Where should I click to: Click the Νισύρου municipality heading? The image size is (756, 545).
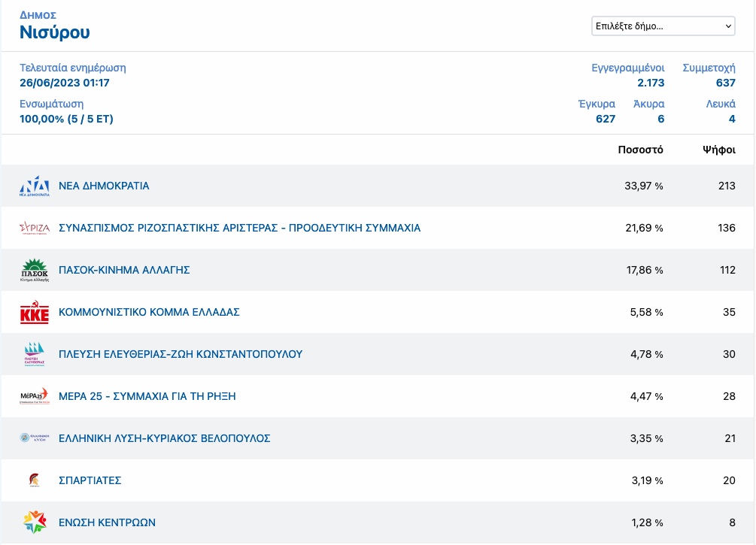click(x=54, y=32)
